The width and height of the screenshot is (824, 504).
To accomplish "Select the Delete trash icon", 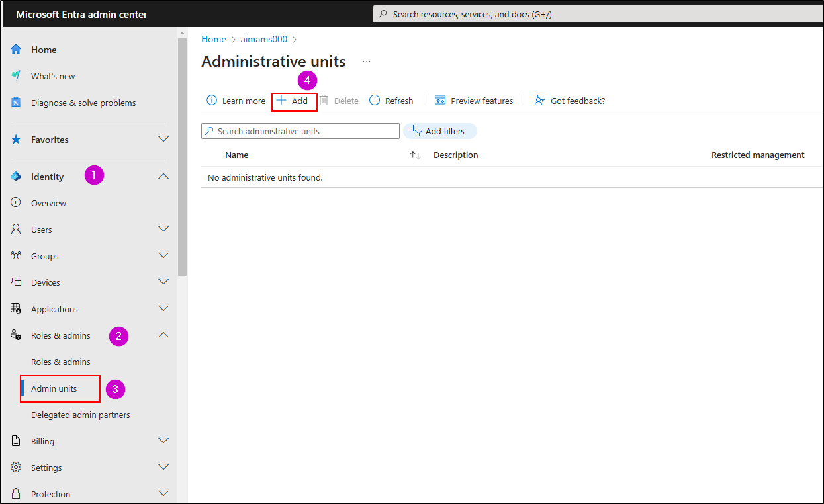I will (324, 100).
